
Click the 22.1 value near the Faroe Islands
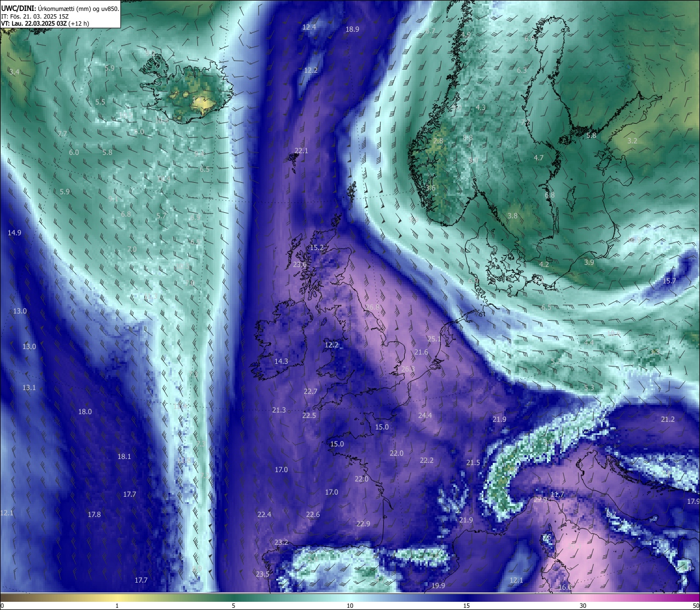(x=301, y=151)
